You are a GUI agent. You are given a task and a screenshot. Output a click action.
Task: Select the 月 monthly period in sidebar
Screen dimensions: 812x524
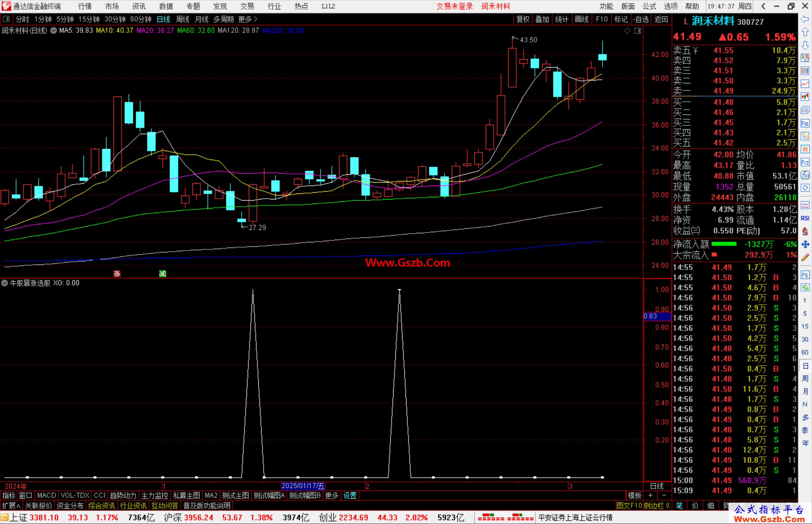(x=805, y=391)
